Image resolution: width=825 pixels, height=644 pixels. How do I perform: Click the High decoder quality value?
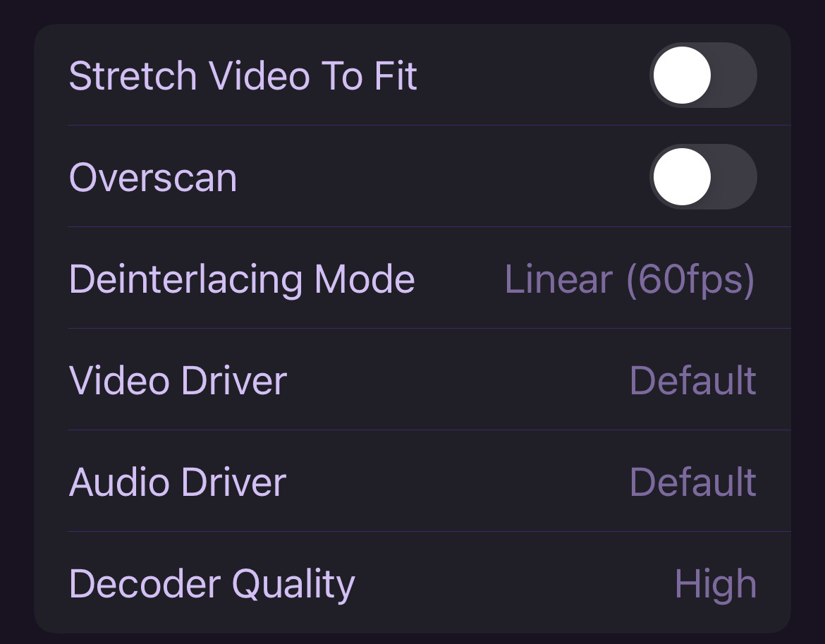point(715,585)
